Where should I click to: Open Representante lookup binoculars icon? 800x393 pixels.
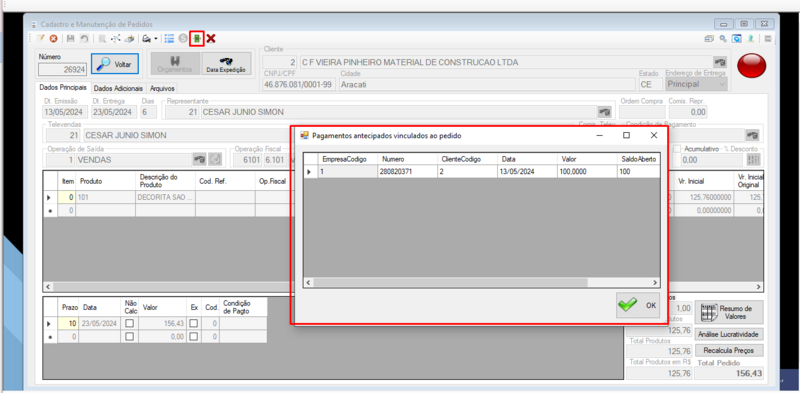[x=605, y=112]
